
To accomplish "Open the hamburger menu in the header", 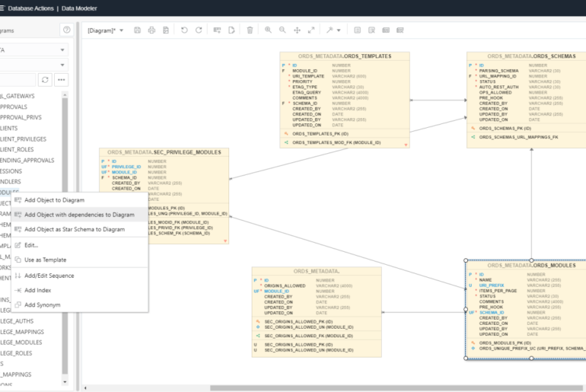I will (2, 8).
